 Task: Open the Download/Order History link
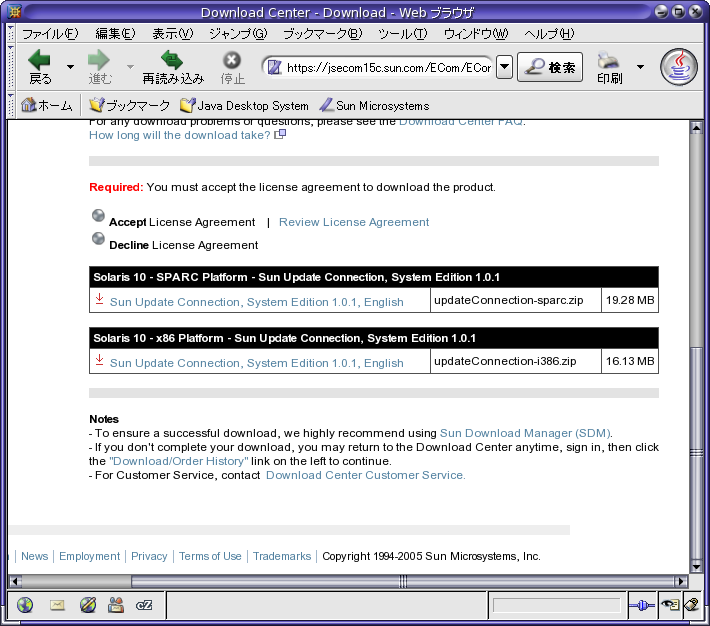coord(179,461)
